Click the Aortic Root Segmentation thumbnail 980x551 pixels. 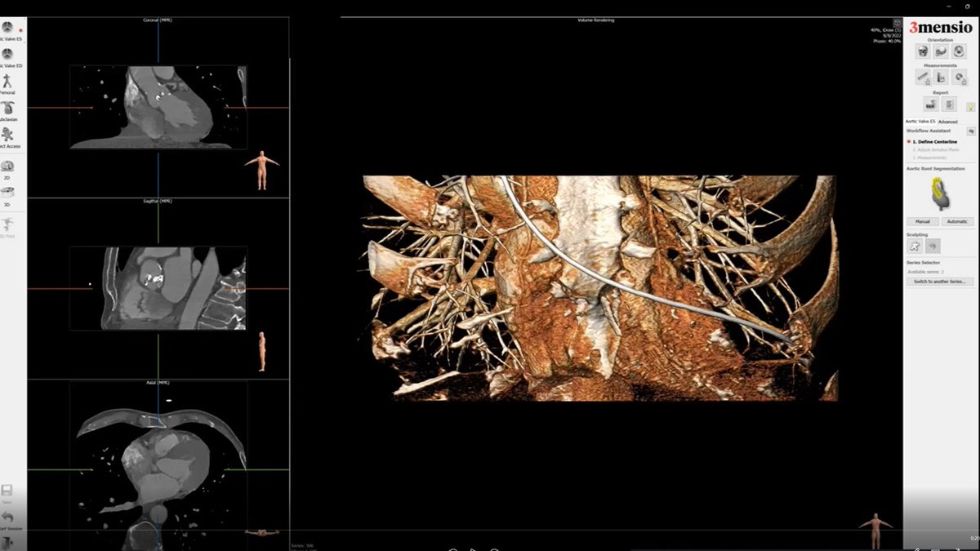pyautogui.click(x=940, y=193)
